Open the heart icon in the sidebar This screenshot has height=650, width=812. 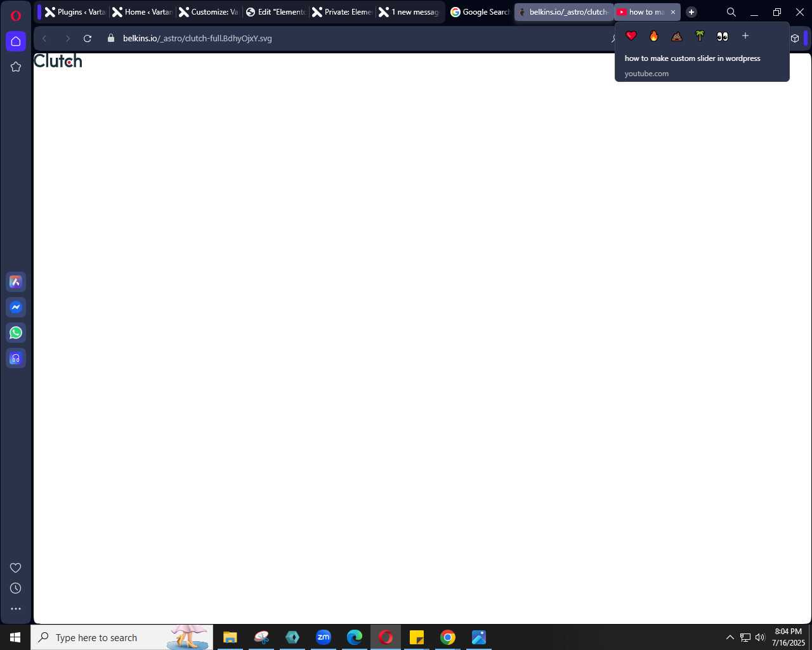point(16,567)
